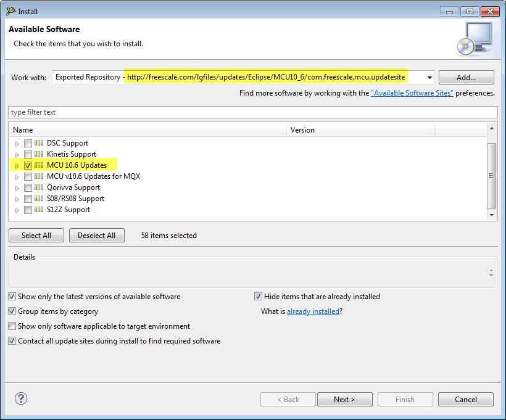
Task: Expand the S12Z Support tree node
Action: click(x=17, y=210)
